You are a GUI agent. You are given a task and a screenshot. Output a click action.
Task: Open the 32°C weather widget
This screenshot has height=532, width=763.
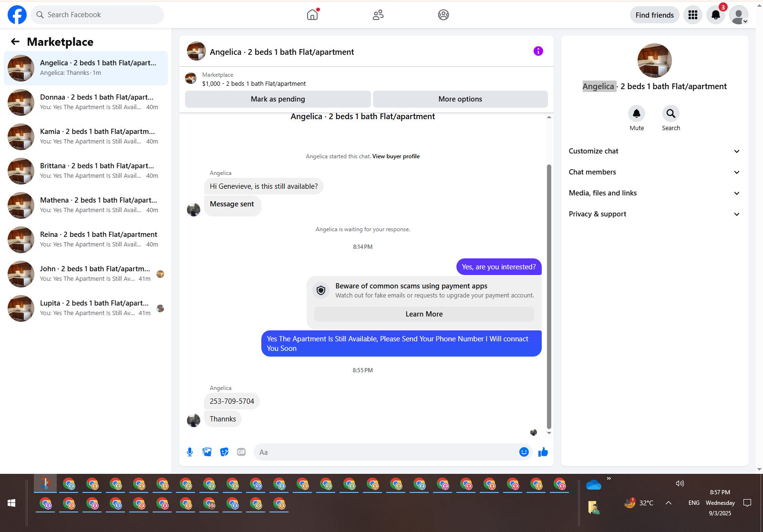[639, 503]
